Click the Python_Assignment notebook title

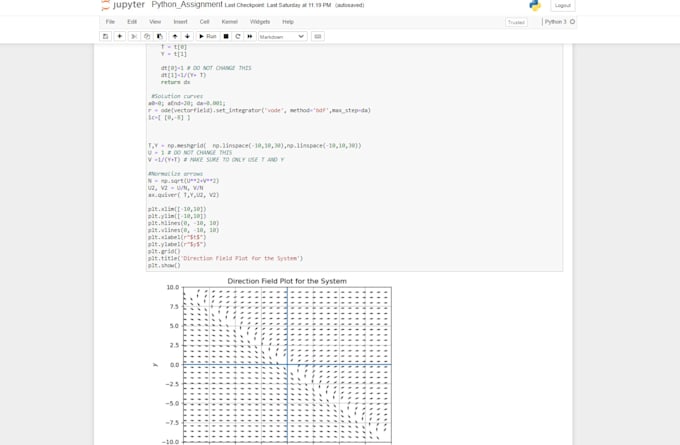187,5
